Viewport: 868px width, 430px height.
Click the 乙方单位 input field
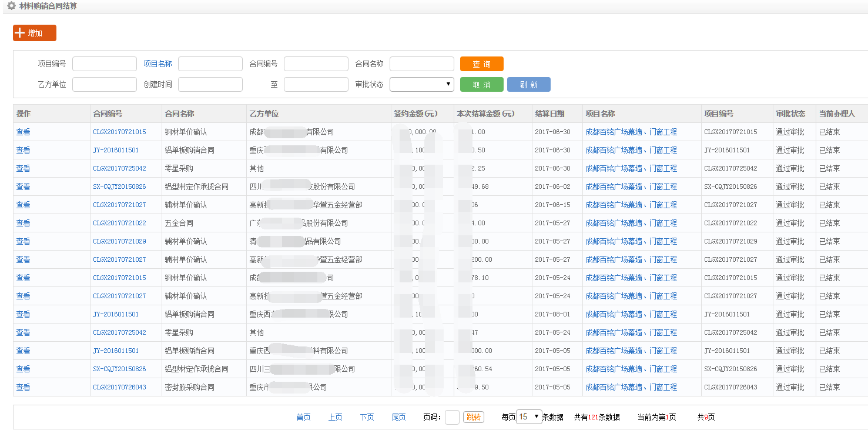tap(105, 85)
